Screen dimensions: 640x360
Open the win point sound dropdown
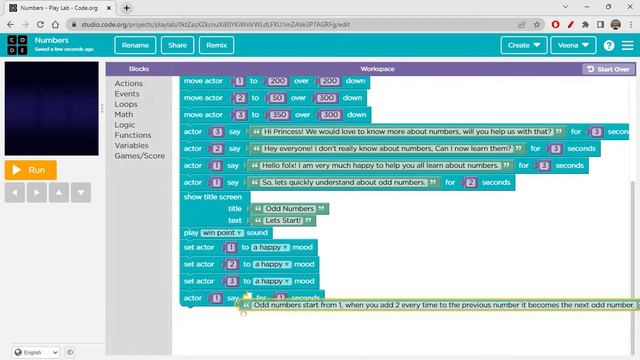coord(222,233)
